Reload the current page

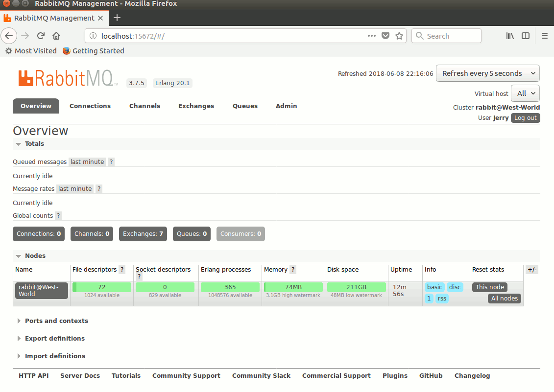[41, 36]
